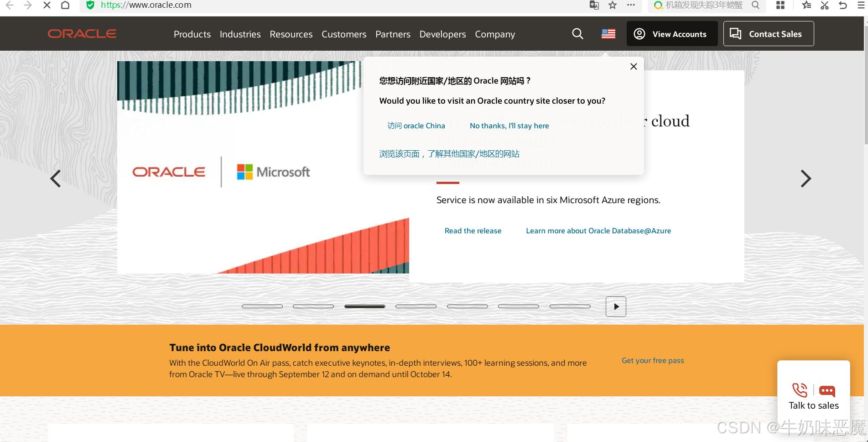Open the Resources menu

[291, 34]
